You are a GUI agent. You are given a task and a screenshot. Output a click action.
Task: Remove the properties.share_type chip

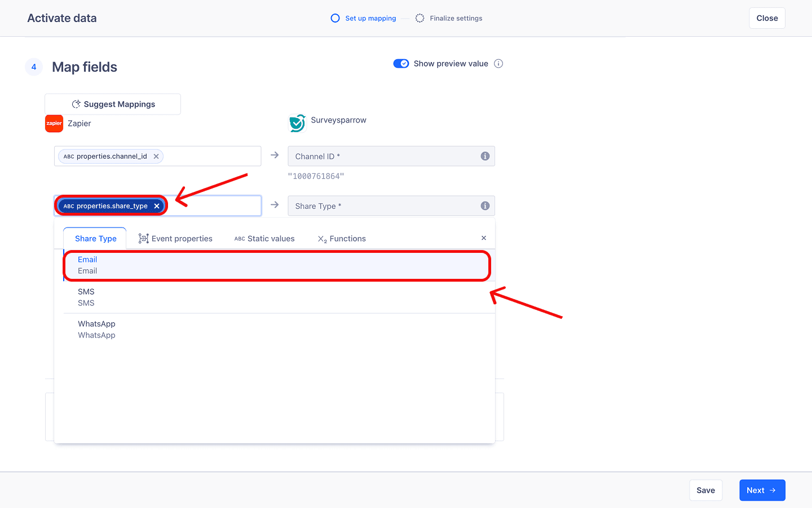click(157, 206)
